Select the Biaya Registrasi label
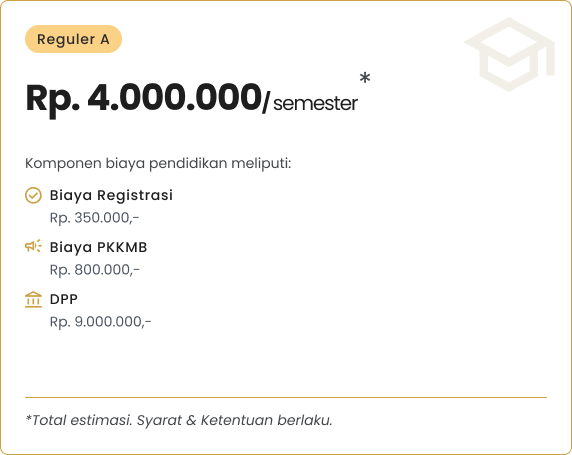 point(111,195)
